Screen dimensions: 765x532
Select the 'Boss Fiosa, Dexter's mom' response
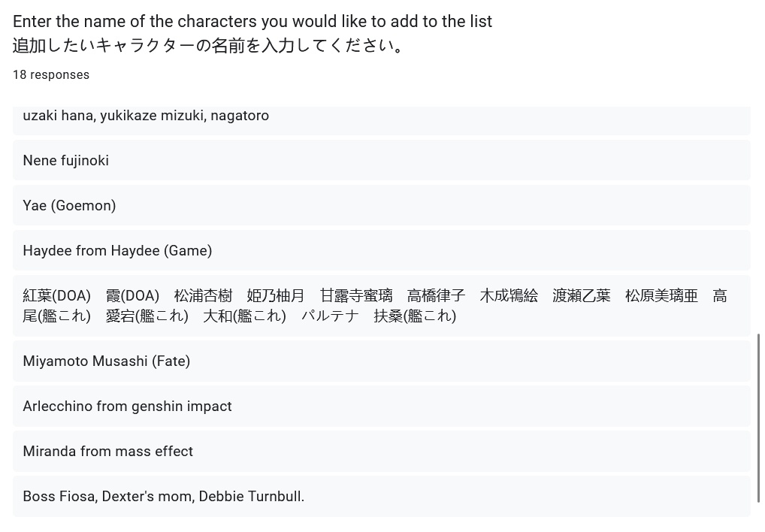pyautogui.click(x=163, y=497)
